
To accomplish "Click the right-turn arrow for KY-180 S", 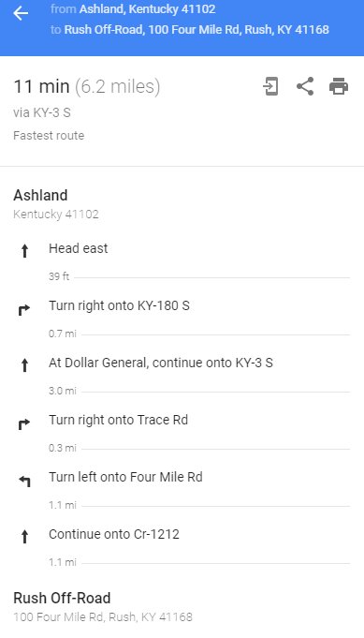I will click(24, 310).
